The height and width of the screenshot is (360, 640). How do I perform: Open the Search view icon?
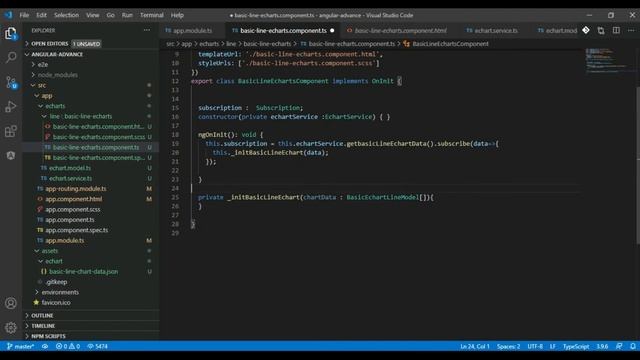click(x=11, y=58)
